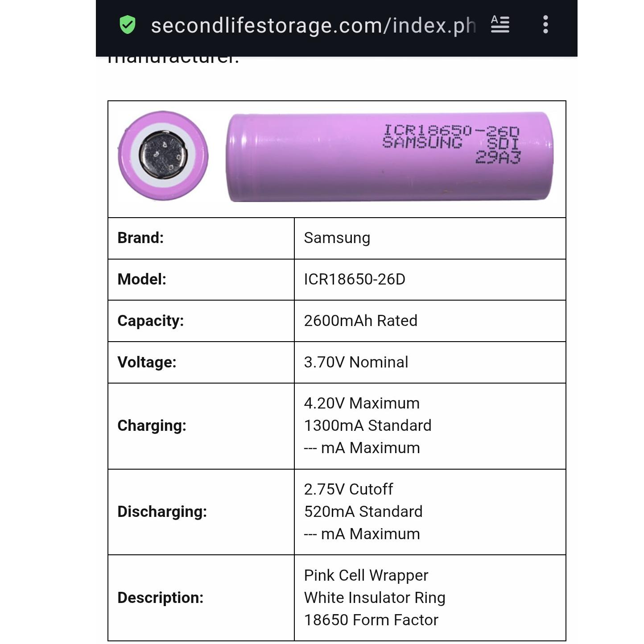Tap the green shield site security icon

coord(128,25)
